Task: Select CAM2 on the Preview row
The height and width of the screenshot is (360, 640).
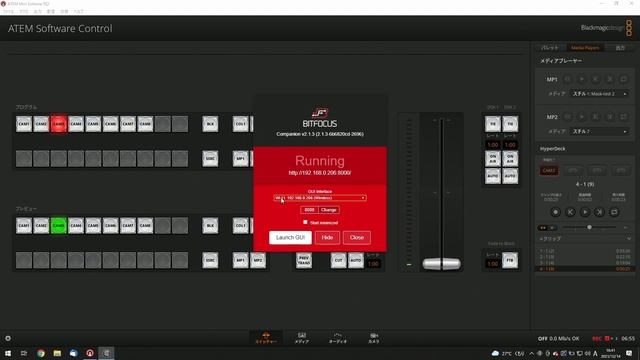Action: pos(41,226)
